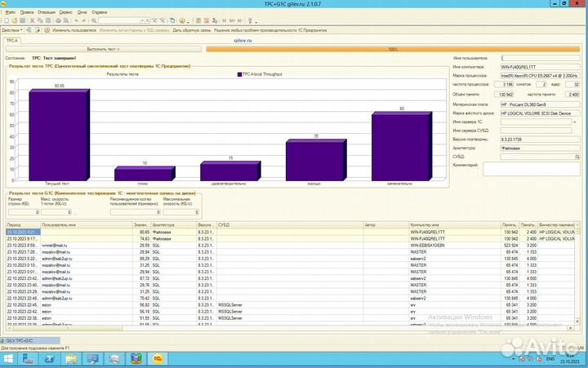Click the Комментарий text box
Viewport: 588px width, 368px height.
[531, 169]
